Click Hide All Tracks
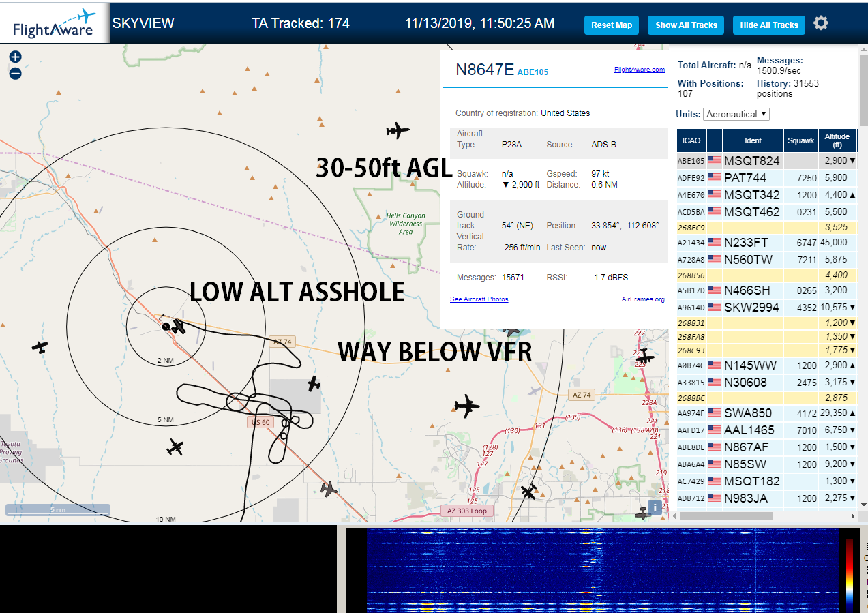The width and height of the screenshot is (868, 613). tap(769, 25)
